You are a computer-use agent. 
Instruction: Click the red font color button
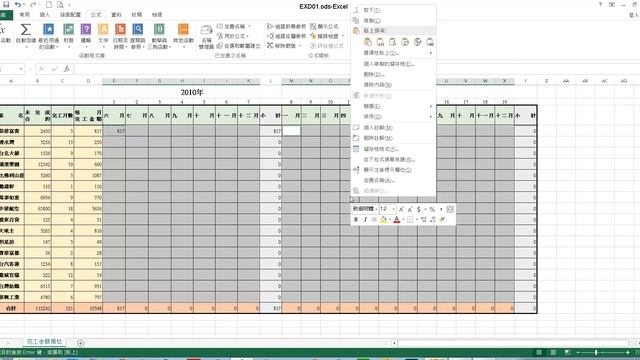[396, 220]
